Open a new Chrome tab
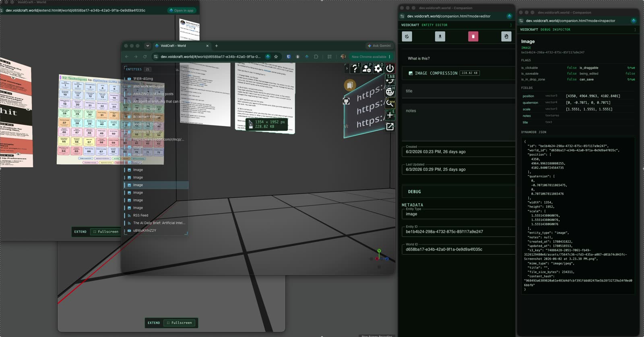The width and height of the screenshot is (644, 337). (216, 46)
